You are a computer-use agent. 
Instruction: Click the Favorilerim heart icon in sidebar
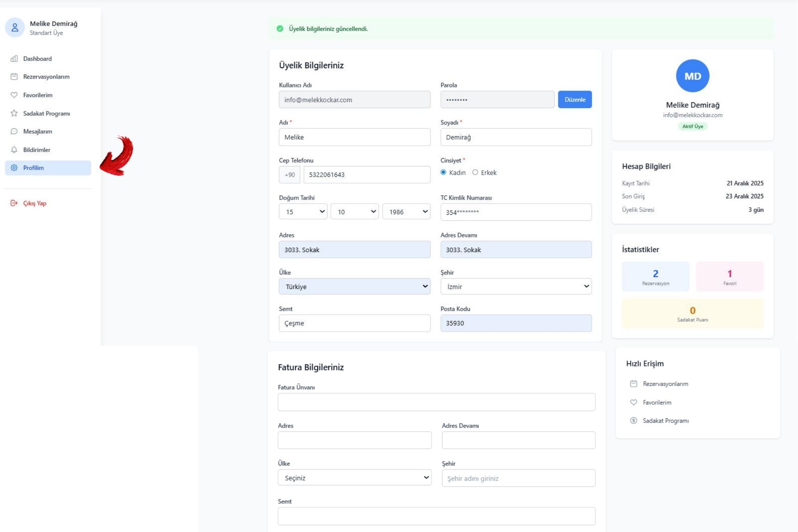(14, 95)
